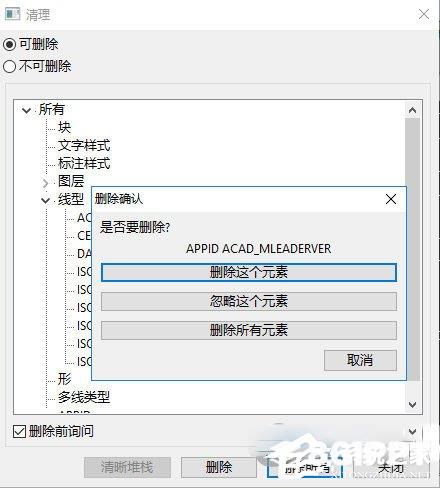Select the 文字样式 tree item
The image size is (440, 488).
coord(84,145)
